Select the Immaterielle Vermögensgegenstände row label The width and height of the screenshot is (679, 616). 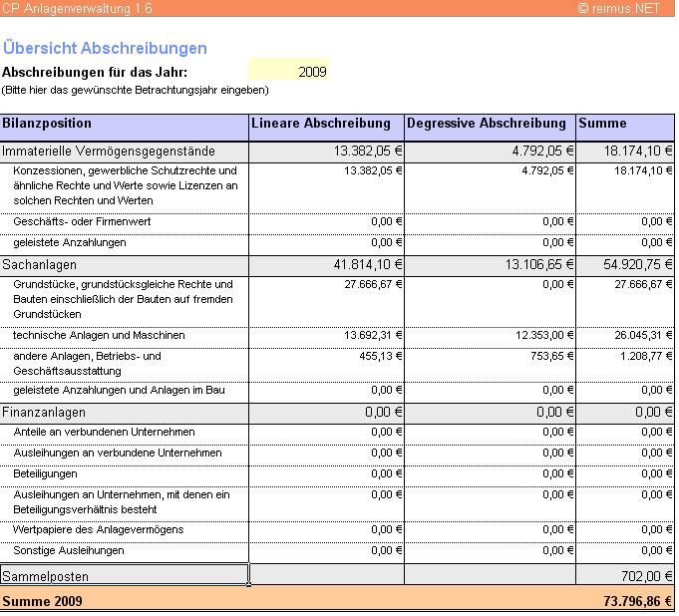tap(109, 152)
